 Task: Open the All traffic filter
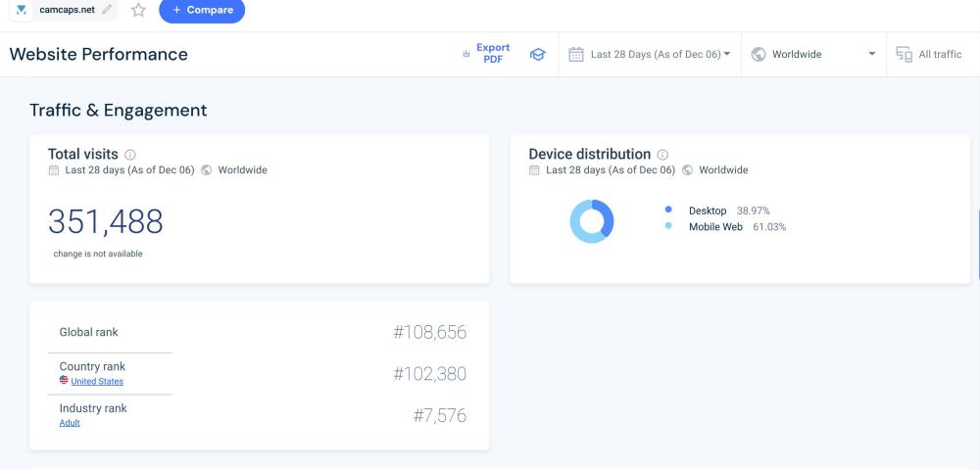pos(939,55)
